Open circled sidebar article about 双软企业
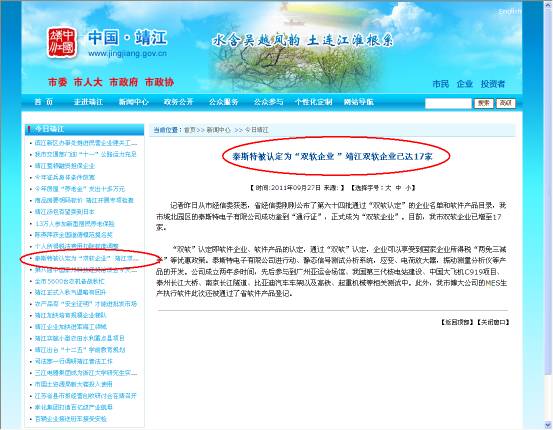The height and width of the screenshot is (430, 553). pyautogui.click(x=86, y=259)
